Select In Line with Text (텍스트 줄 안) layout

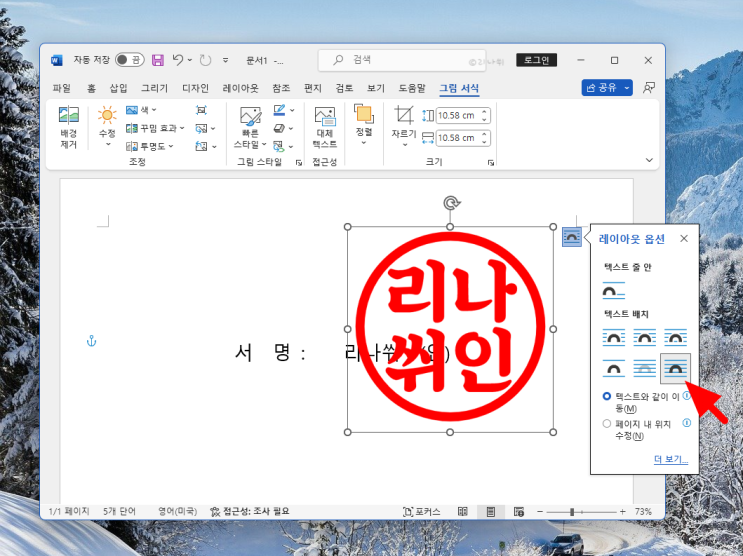614,290
